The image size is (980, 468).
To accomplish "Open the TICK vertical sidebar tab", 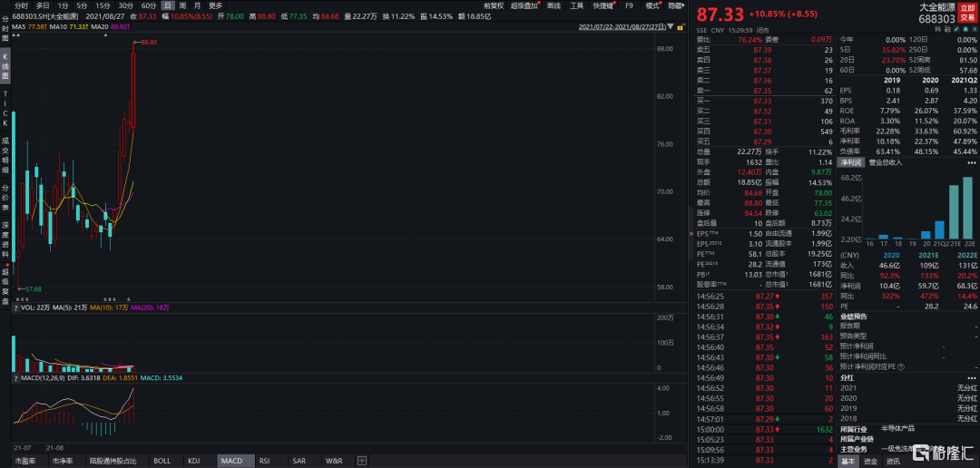I will tap(5, 111).
